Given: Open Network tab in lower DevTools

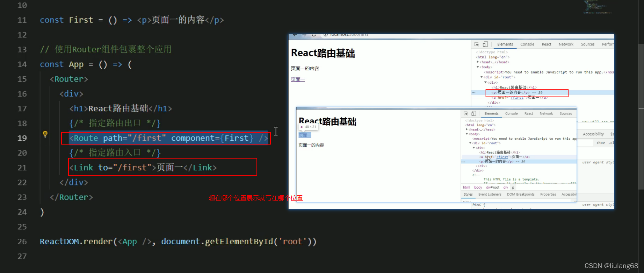Looking at the screenshot, I should (546, 113).
